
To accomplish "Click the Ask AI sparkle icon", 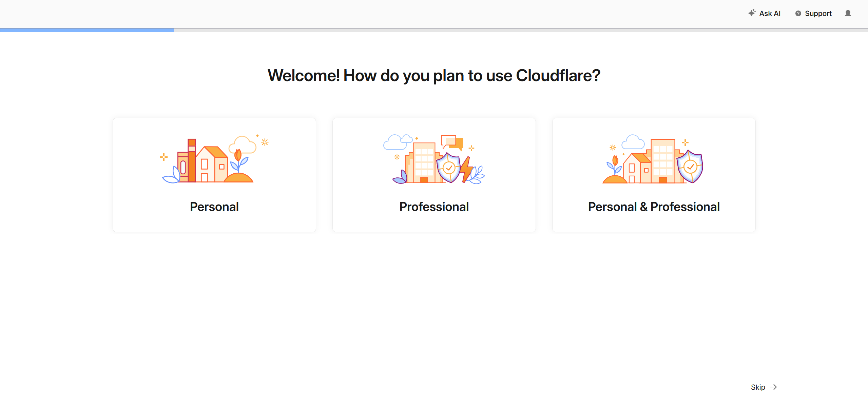I will click(x=752, y=13).
